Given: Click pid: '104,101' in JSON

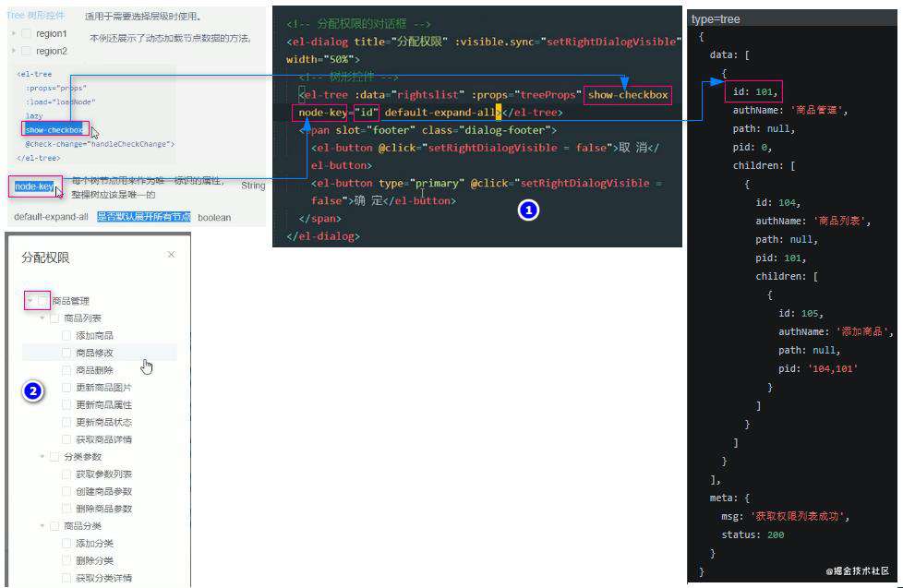Looking at the screenshot, I should click(x=818, y=368).
